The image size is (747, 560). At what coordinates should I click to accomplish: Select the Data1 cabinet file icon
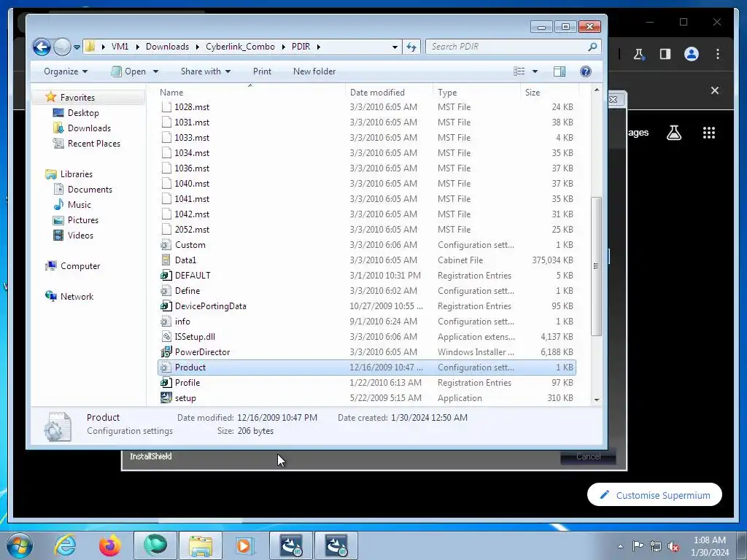tap(166, 260)
